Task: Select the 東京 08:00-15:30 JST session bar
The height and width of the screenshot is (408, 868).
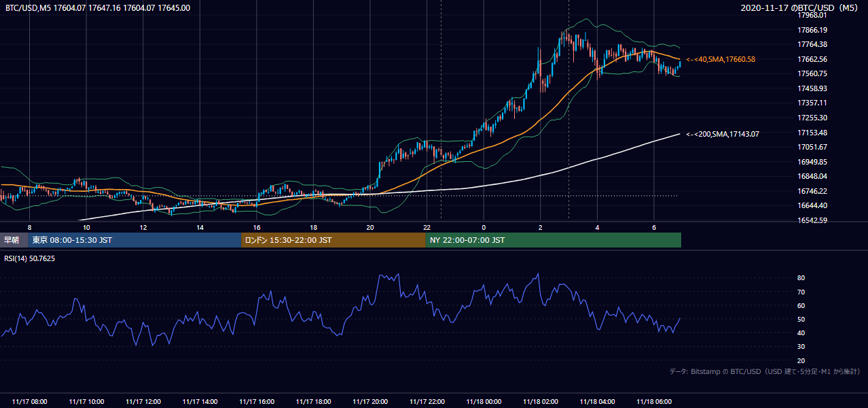Action: (134, 240)
